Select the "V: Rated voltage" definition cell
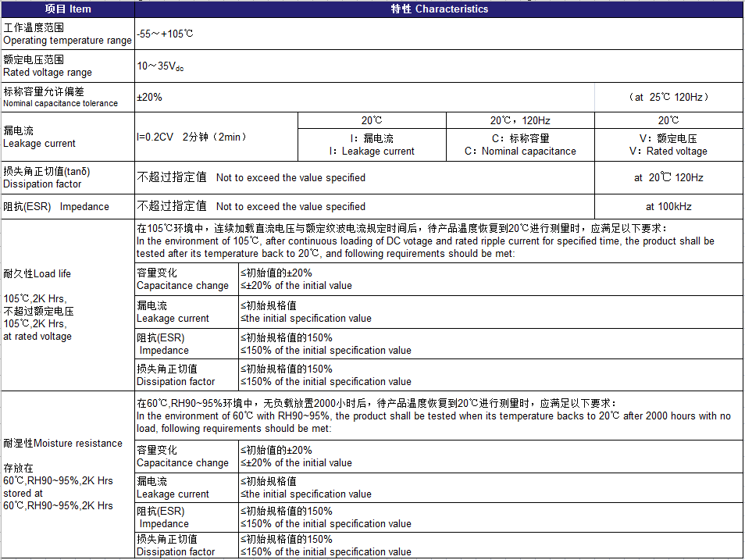Screen dimensions: 745x560 668,145
